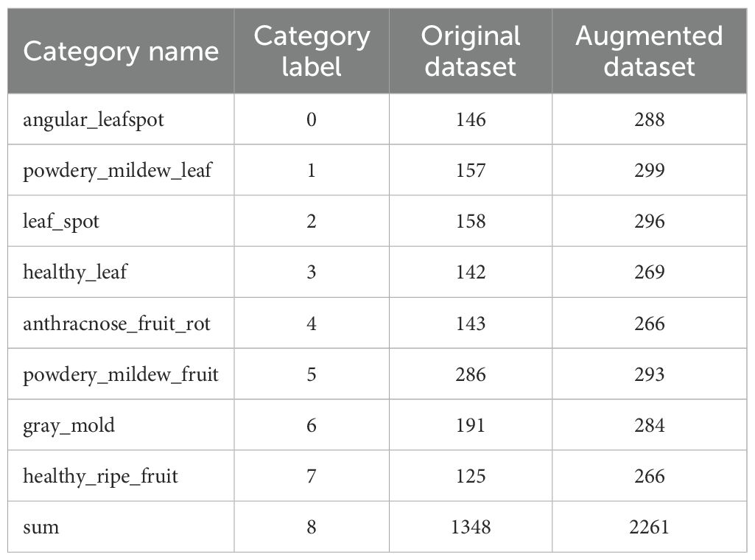Click the Original dataset column header
The image size is (755, 560).
(x=471, y=52)
